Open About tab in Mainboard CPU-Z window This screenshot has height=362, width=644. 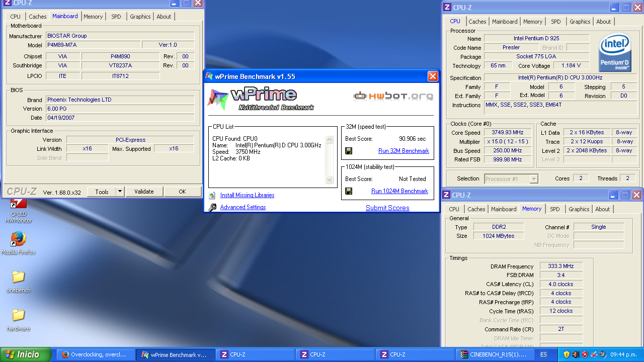(x=164, y=17)
